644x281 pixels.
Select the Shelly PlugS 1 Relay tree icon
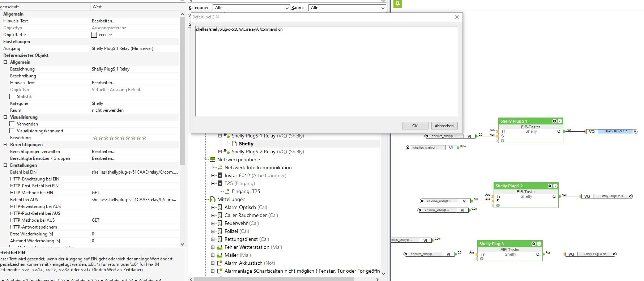coord(227,136)
